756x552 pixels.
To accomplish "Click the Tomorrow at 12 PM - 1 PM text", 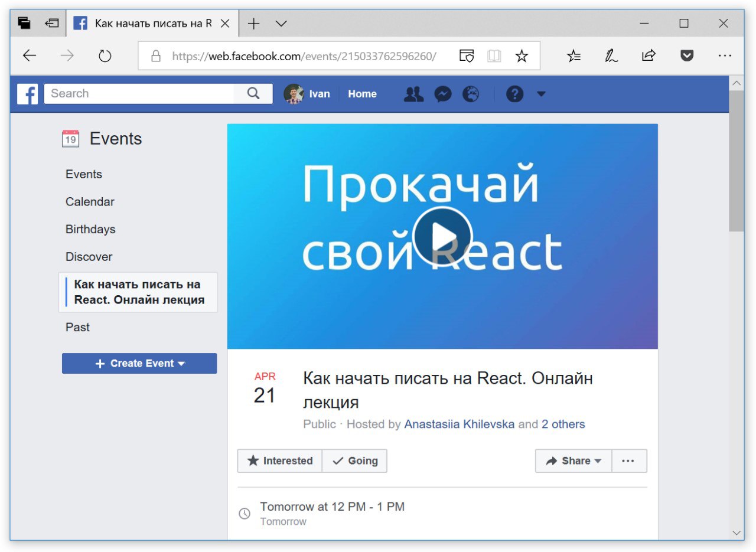I will (x=333, y=507).
